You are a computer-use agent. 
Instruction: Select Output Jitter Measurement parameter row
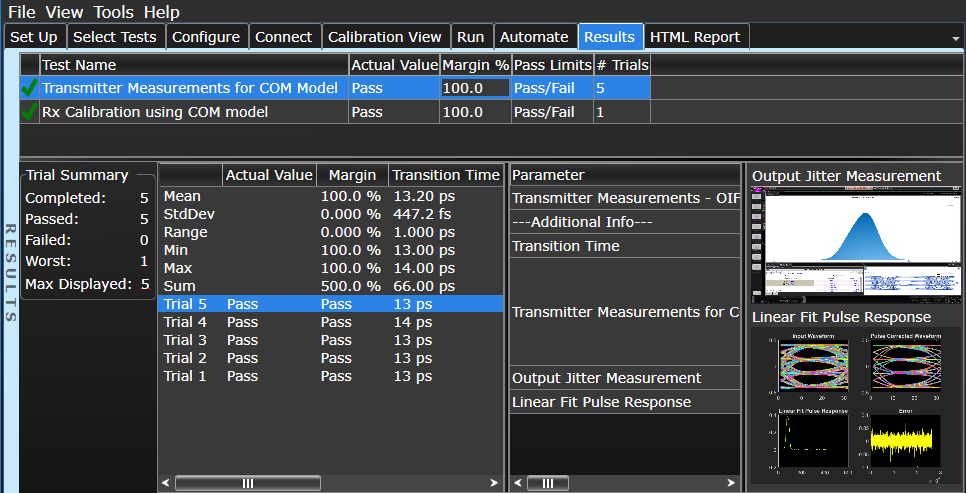pos(625,378)
